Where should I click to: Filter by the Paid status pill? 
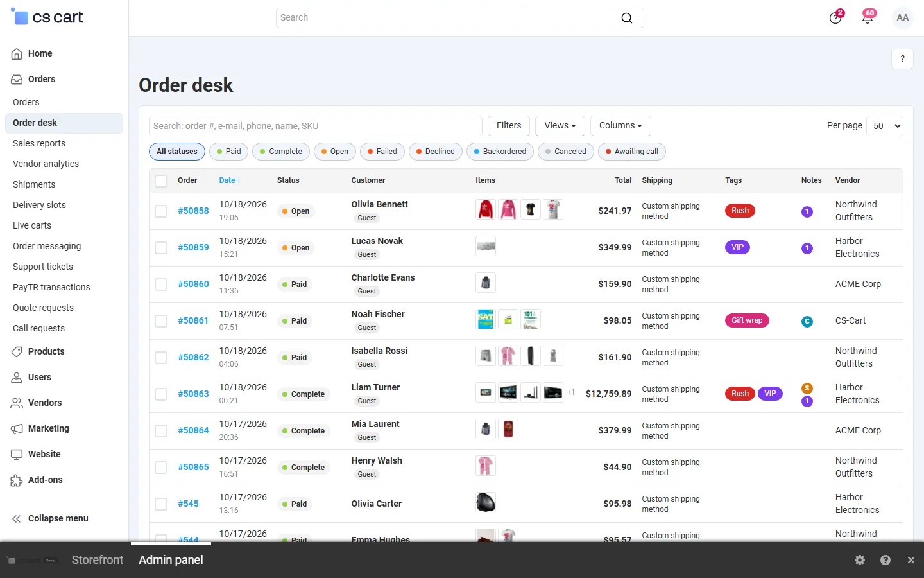(x=228, y=152)
